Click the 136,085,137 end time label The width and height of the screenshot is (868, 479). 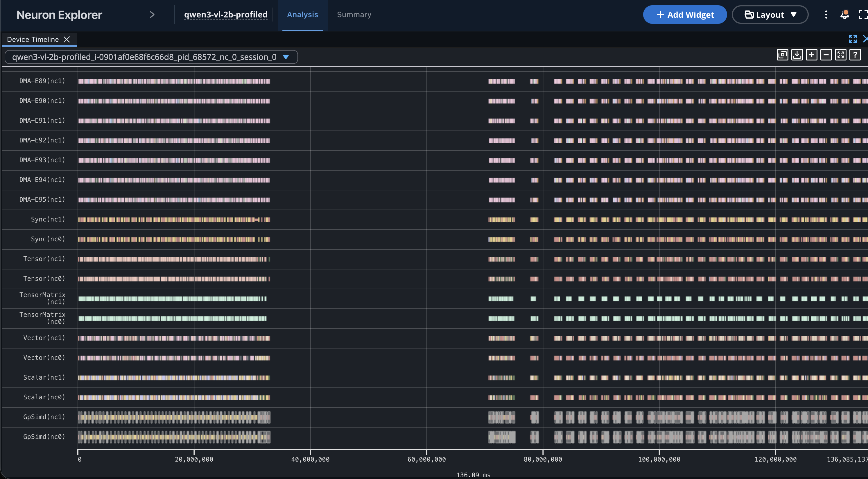coord(847,460)
